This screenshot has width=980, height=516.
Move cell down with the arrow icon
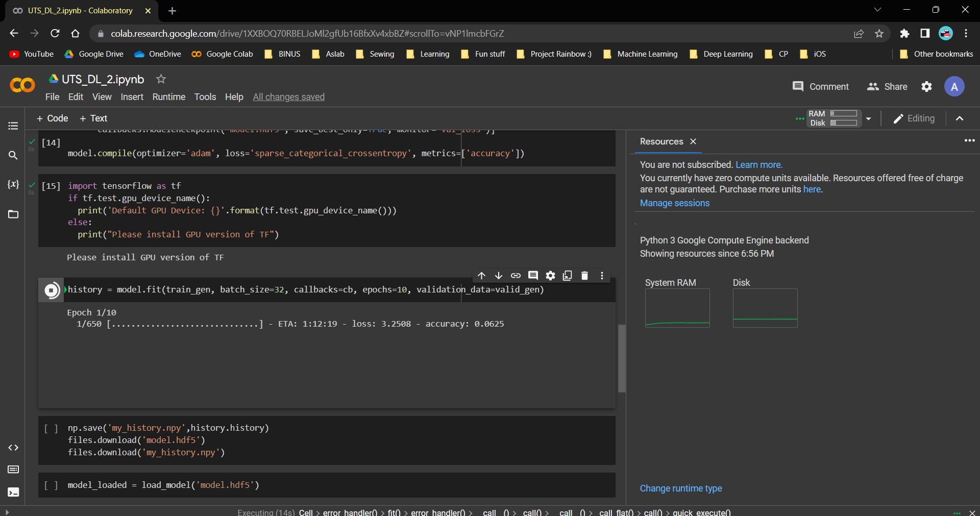coord(499,276)
